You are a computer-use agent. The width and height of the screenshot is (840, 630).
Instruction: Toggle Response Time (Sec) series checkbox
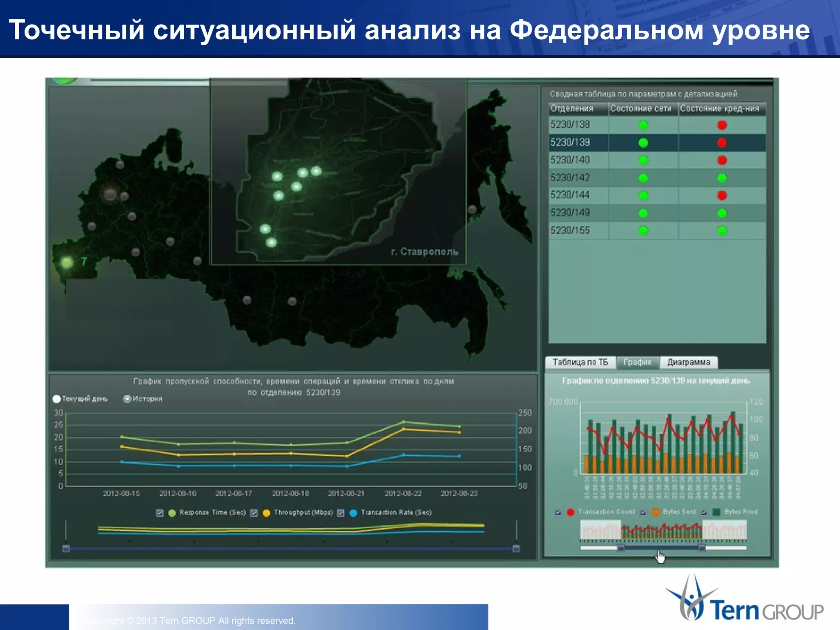click(160, 513)
